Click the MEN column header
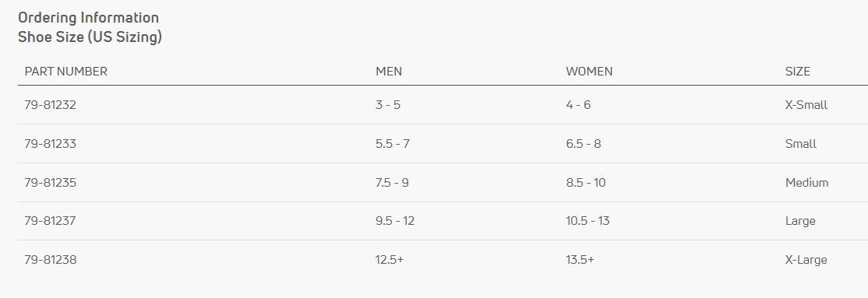Image resolution: width=868 pixels, height=298 pixels. point(389,72)
